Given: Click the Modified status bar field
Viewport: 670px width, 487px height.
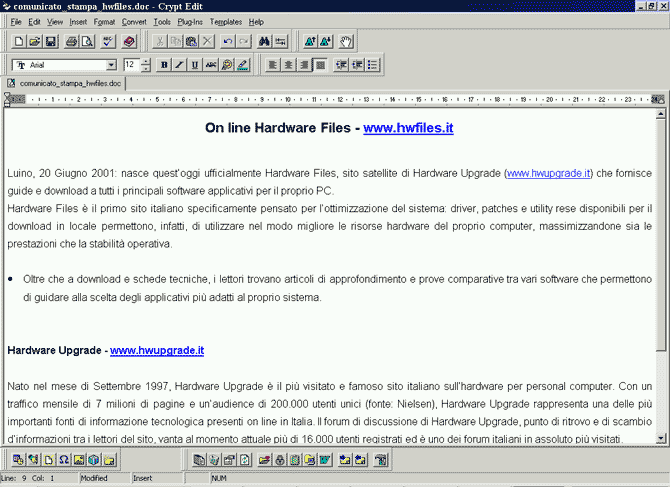Looking at the screenshot, I should (105, 478).
